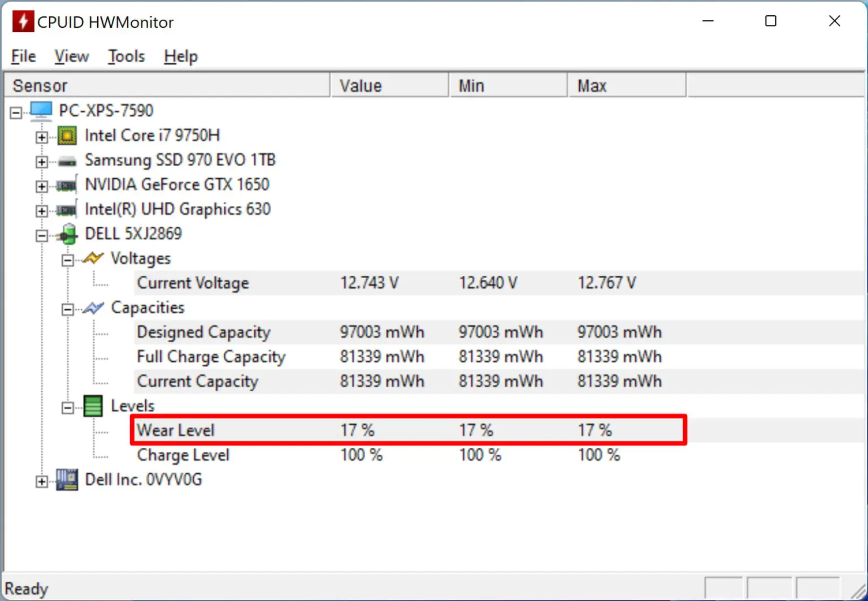Open the View menu

71,56
